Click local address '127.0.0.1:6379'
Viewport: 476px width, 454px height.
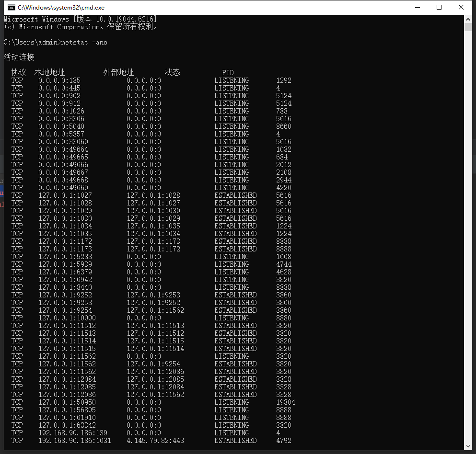tap(65, 272)
